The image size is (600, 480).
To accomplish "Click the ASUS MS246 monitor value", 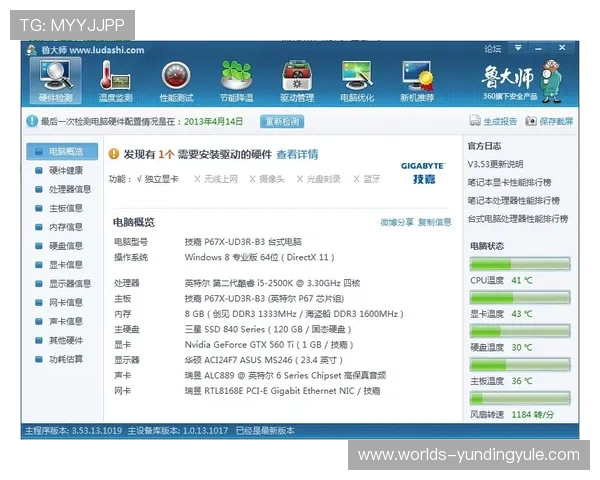I will [263, 360].
